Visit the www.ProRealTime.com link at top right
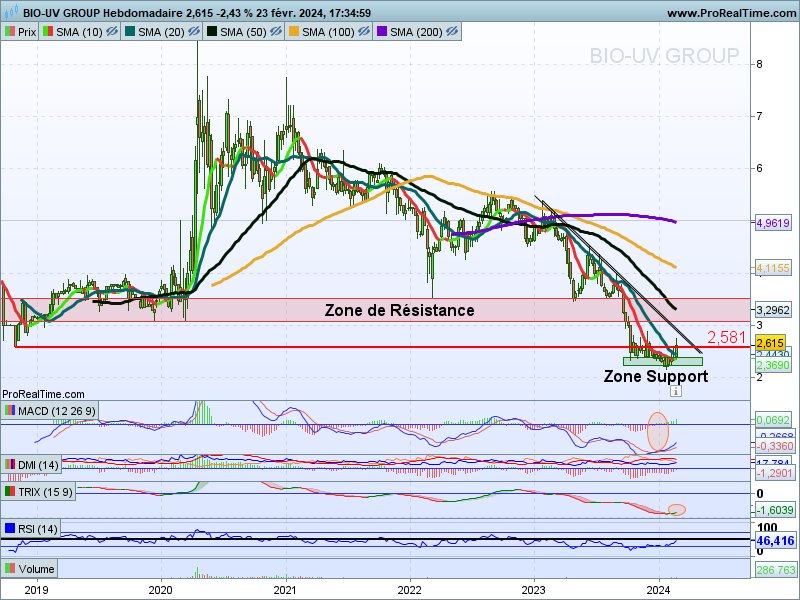800x600 pixels. click(x=732, y=13)
